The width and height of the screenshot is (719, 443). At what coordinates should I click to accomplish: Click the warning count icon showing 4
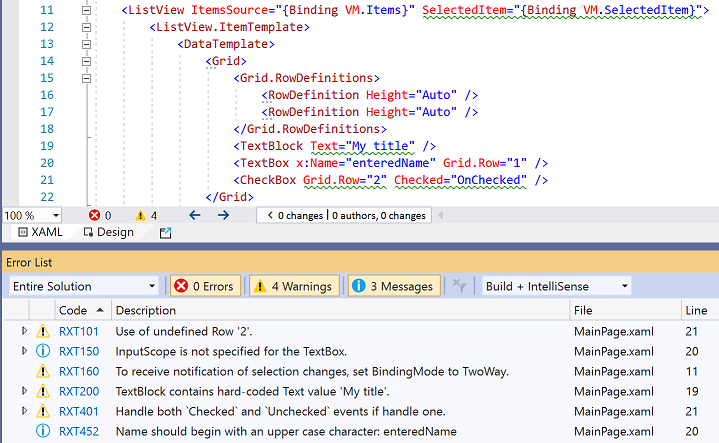(140, 215)
